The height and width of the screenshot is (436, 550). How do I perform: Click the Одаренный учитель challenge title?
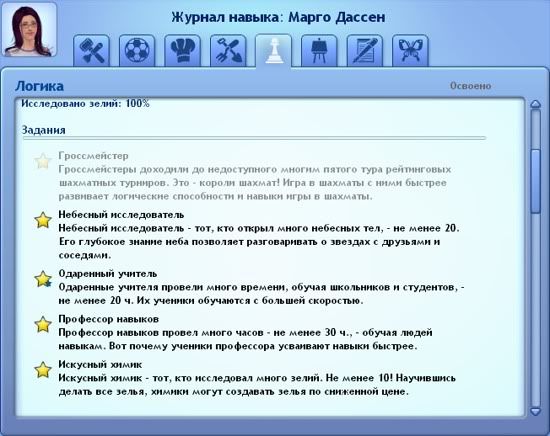[x=108, y=274]
